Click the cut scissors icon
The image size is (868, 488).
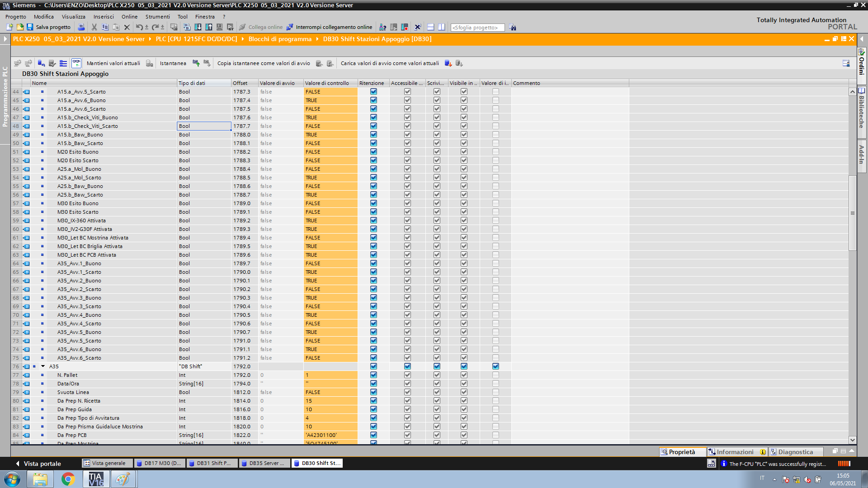coord(94,27)
